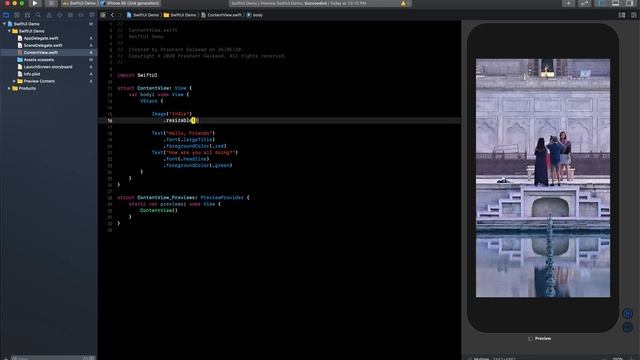Click the 'Text("Hello, Friends")' code line
The width and height of the screenshot is (640, 360).
coord(183,133)
